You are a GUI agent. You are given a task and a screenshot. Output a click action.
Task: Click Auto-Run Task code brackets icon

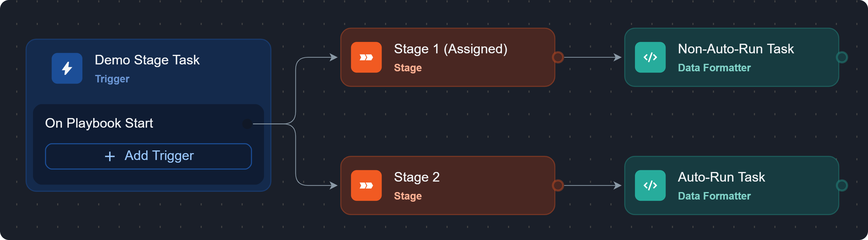pyautogui.click(x=650, y=185)
